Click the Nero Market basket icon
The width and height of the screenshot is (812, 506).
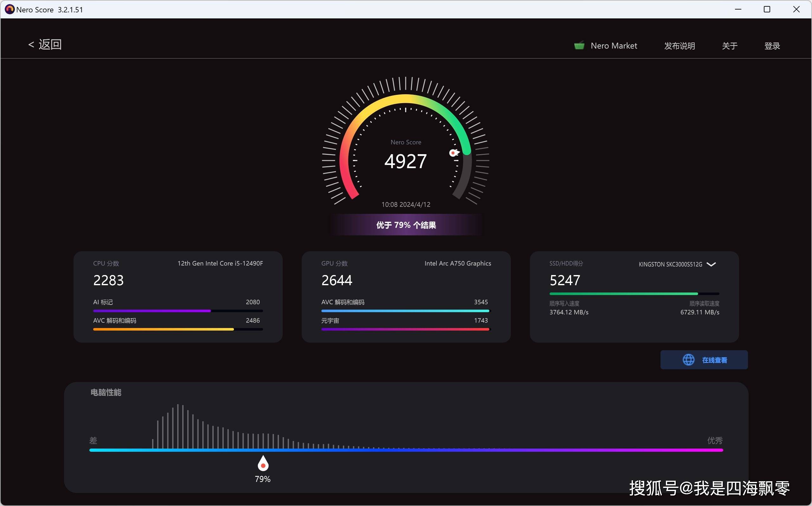pyautogui.click(x=579, y=45)
